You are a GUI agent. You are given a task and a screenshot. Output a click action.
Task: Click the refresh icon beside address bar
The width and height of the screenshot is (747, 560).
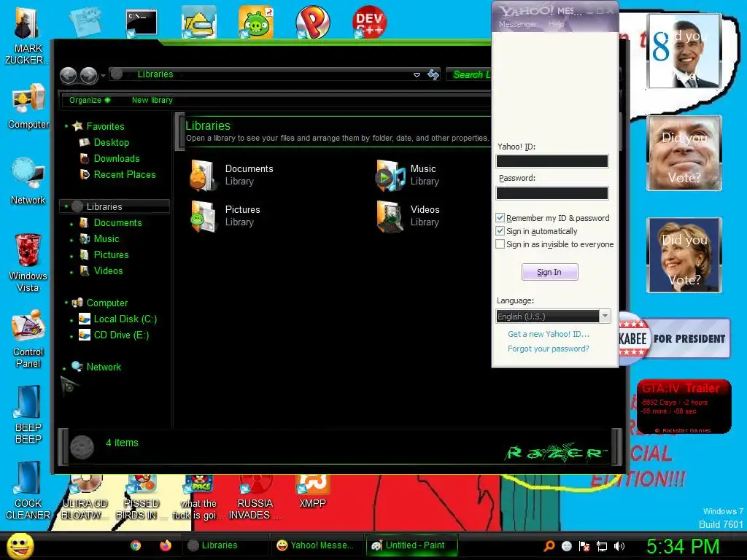click(x=433, y=75)
